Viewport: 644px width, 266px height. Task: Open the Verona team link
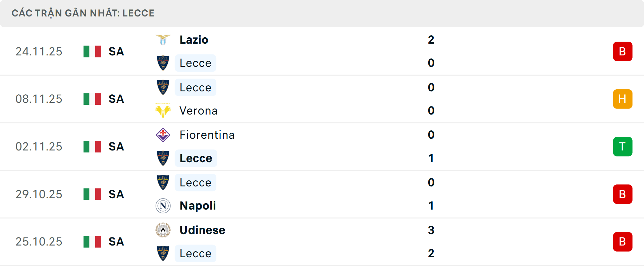[x=199, y=110]
